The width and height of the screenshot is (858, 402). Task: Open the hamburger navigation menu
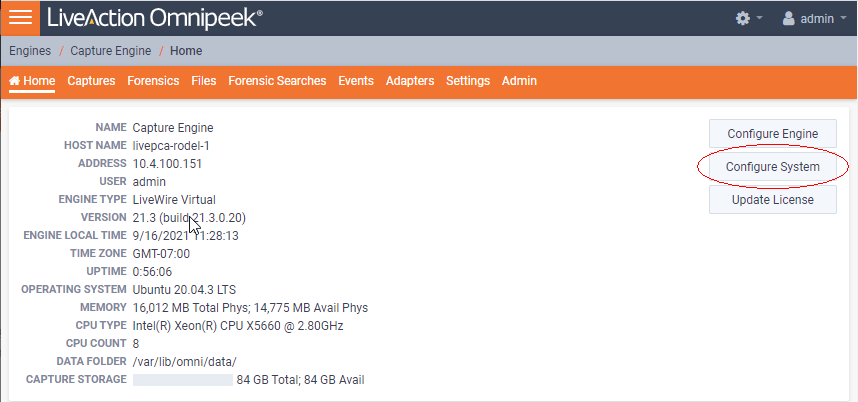20,18
